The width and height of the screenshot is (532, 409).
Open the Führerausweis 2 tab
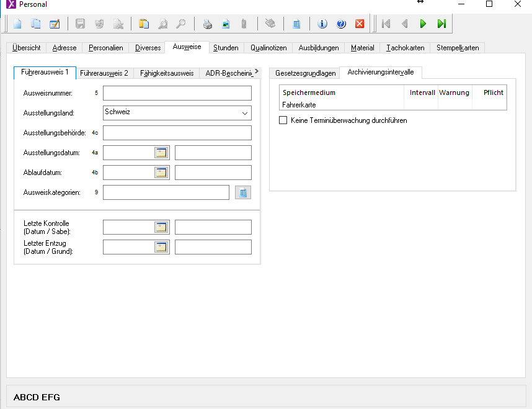[104, 73]
